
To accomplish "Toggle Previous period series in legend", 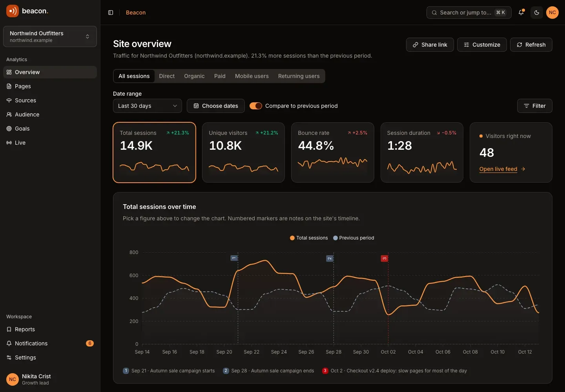I will click(x=354, y=238).
